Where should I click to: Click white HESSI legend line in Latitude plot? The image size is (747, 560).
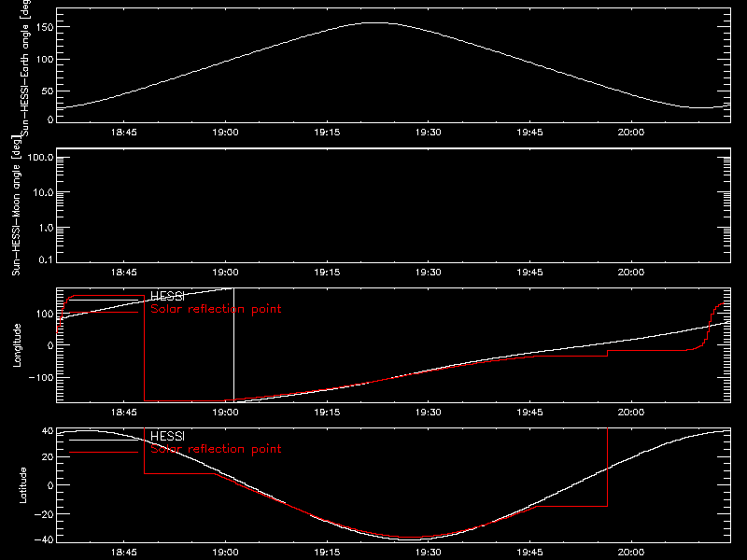(x=104, y=440)
